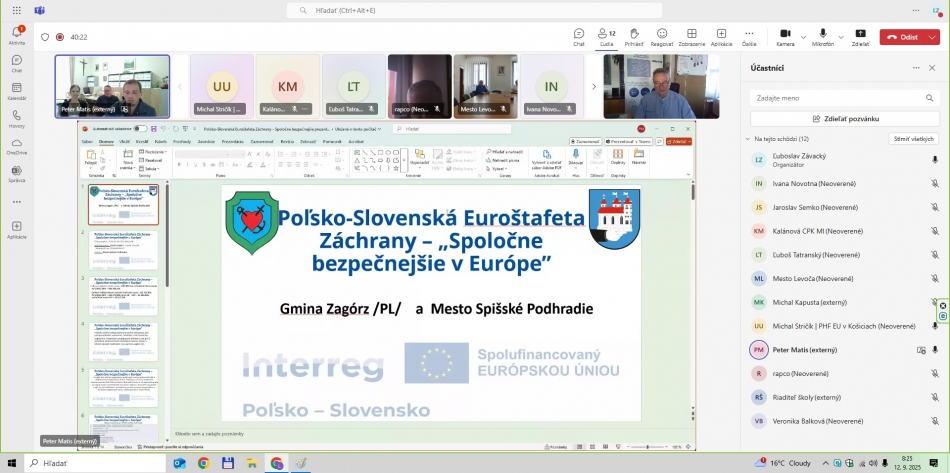Click the 'Zadajte meno' participant search field
This screenshot has height=473, width=950.
coord(845,98)
